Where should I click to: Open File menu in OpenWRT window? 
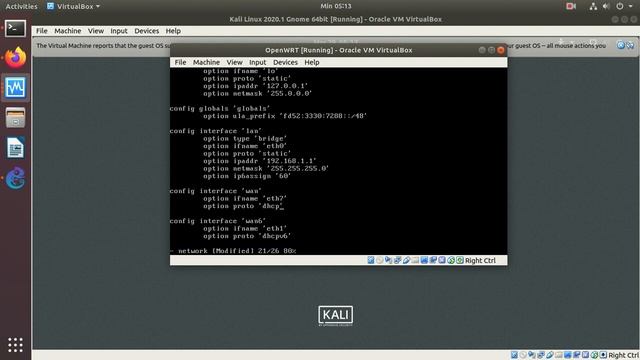[x=180, y=62]
